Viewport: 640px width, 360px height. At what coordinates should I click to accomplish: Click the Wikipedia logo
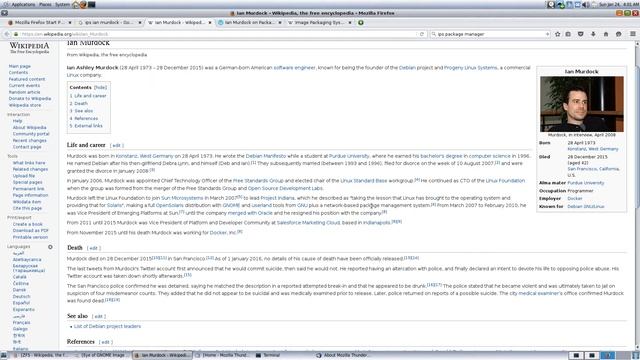[x=29, y=47]
